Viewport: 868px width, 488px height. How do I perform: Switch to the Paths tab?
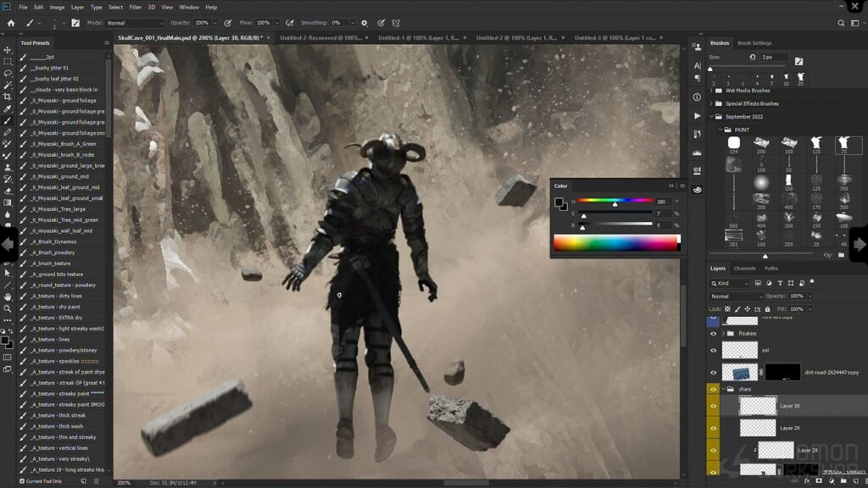click(771, 269)
